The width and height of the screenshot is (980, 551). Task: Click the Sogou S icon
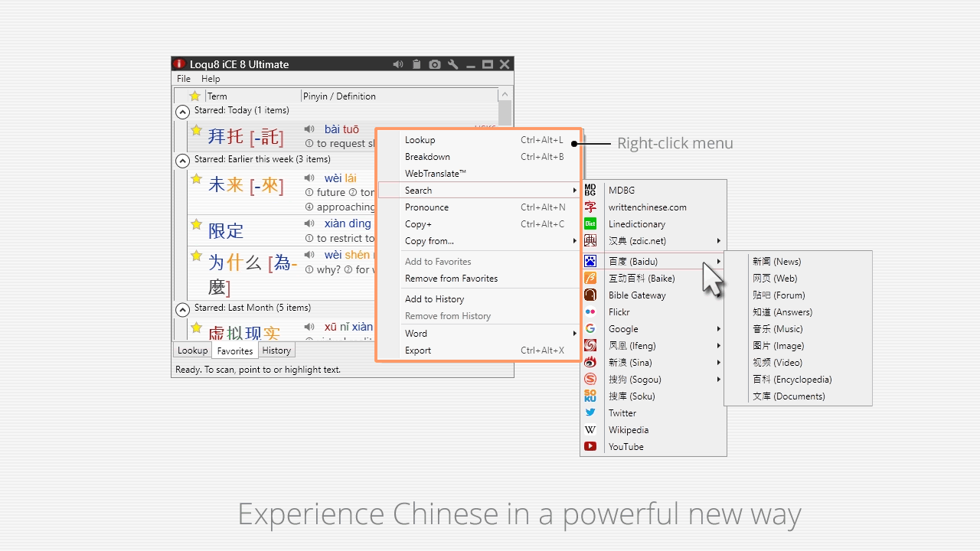pos(590,379)
